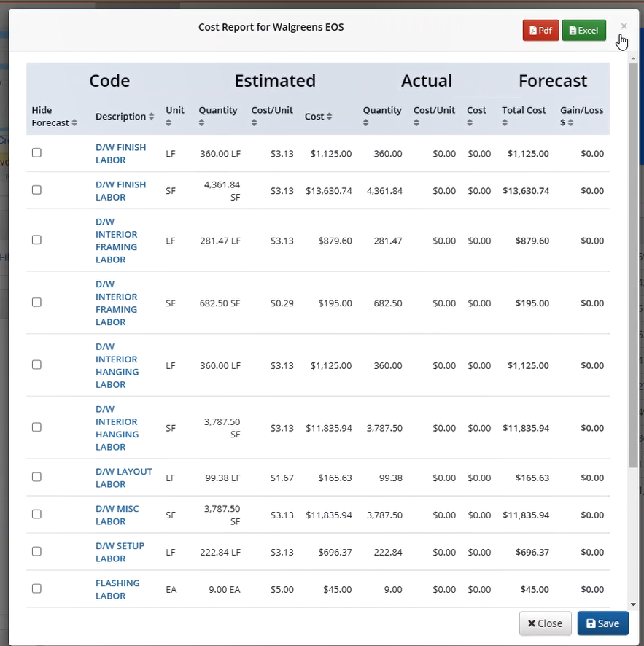Export the cost report as Pdf
This screenshot has height=646, width=644.
click(540, 30)
